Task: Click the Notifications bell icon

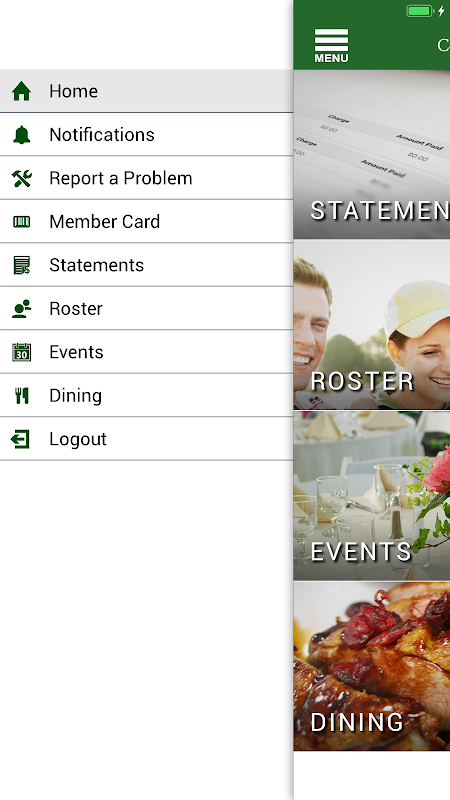Action: [21, 135]
